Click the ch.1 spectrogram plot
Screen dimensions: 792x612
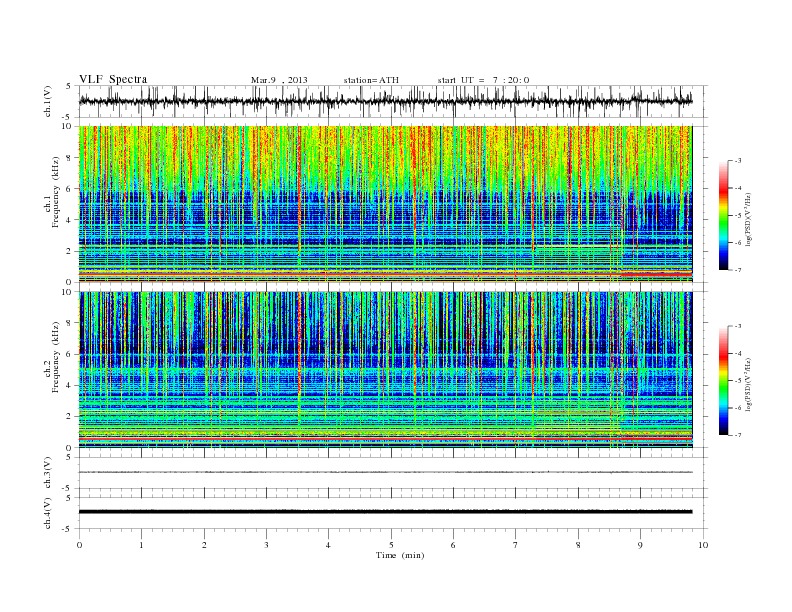385,204
